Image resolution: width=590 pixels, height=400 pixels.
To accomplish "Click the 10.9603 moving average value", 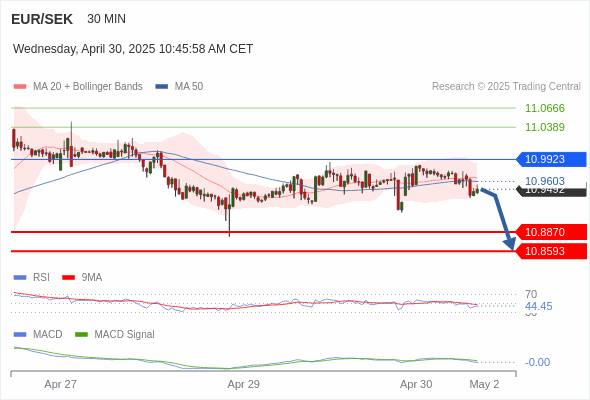I will (545, 181).
